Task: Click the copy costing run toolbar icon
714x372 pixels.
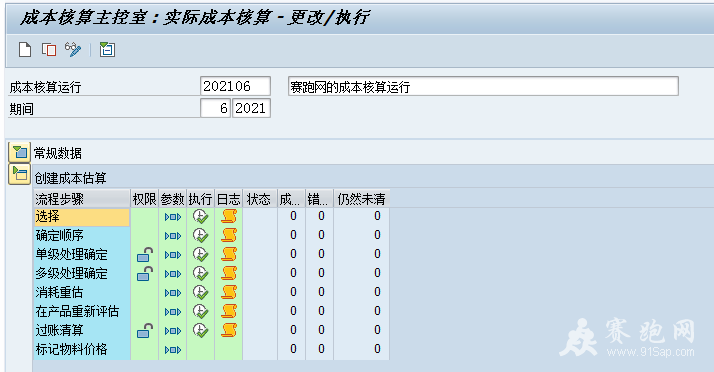Action: pos(49,50)
